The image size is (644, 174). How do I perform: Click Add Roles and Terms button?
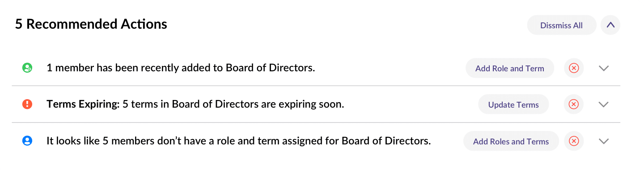click(x=511, y=141)
